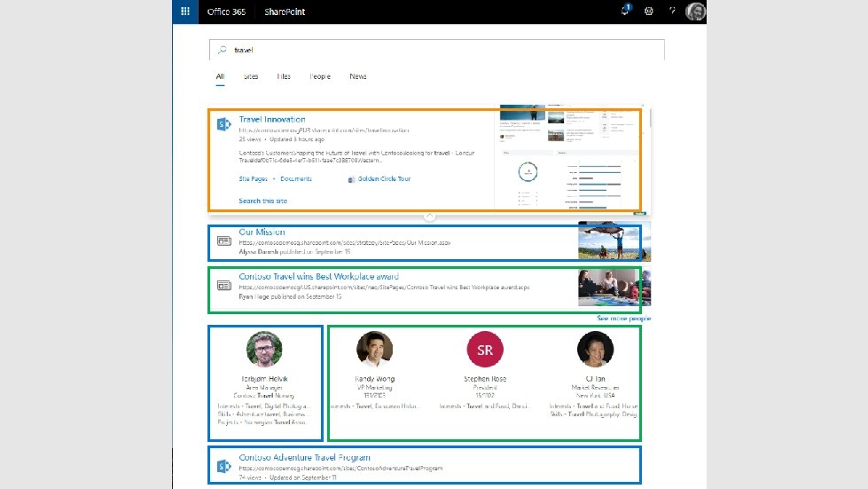Open Contoso Adventure Travel Program result
The image size is (868, 489).
tap(304, 457)
